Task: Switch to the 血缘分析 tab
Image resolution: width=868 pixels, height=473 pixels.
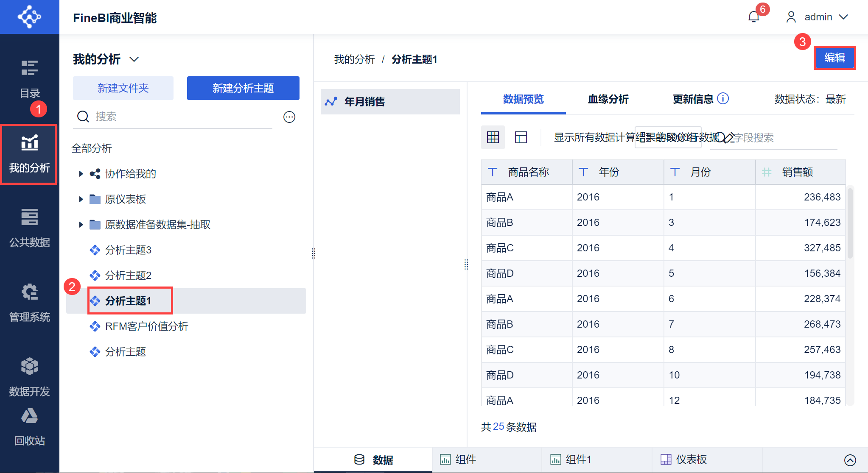Action: tap(608, 99)
